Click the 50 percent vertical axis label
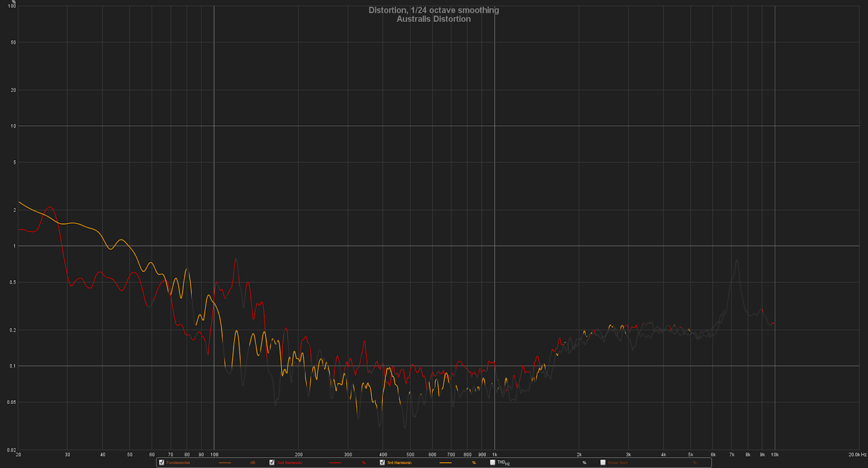The image size is (868, 468). coord(14,42)
